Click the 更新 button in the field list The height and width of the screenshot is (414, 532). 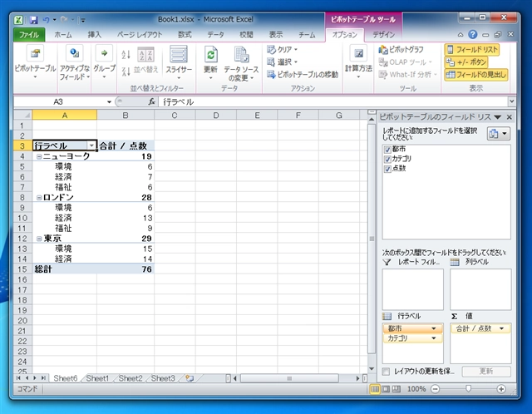[486, 372]
